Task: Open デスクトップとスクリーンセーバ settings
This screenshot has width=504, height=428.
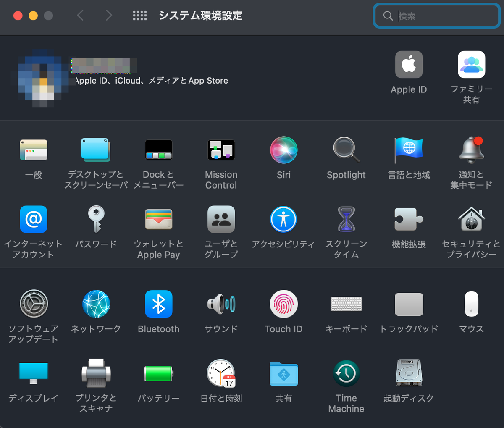Action: [95, 150]
